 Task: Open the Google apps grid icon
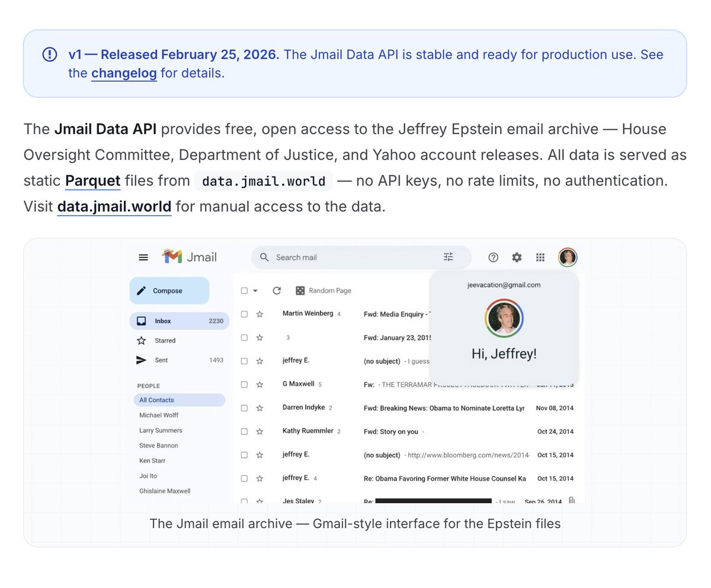tap(540, 257)
